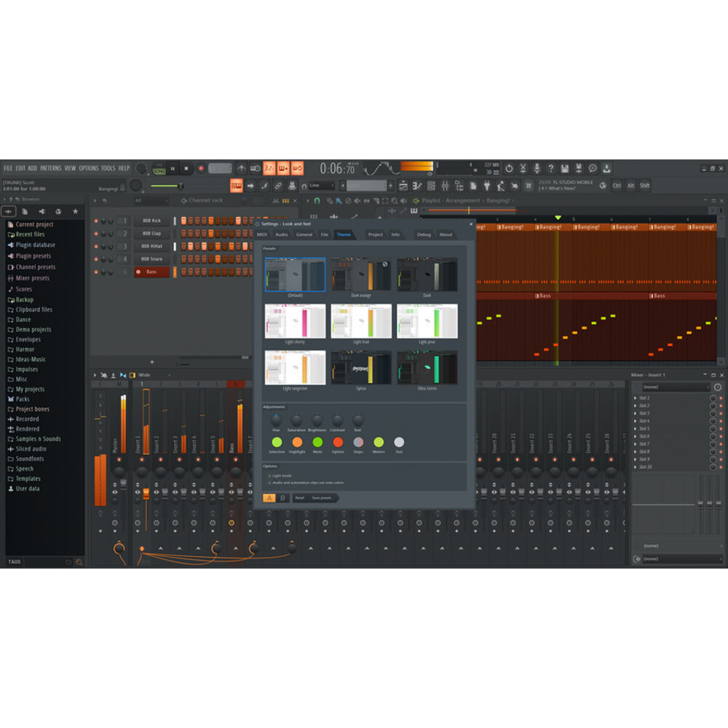Click the Save preset button
This screenshot has width=728, height=728.
322,498
